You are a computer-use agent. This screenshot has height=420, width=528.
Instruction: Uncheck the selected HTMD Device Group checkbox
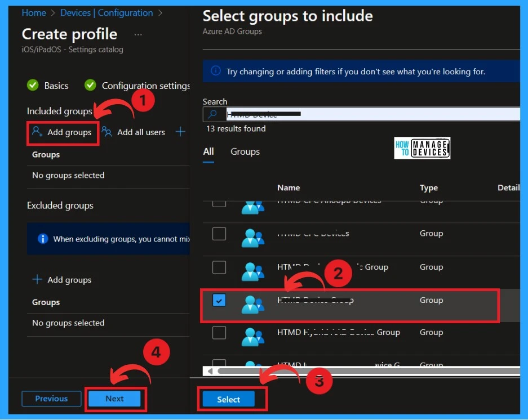click(x=219, y=300)
